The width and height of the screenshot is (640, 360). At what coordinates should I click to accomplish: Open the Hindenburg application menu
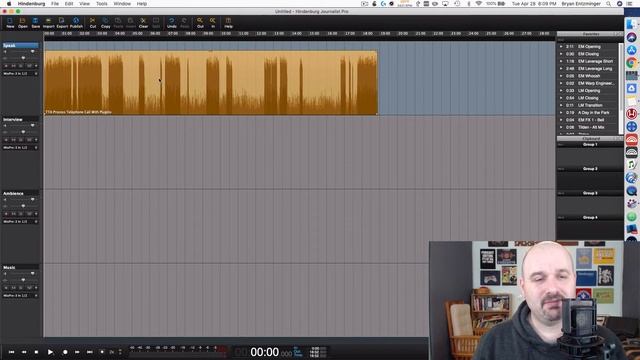[31, 4]
